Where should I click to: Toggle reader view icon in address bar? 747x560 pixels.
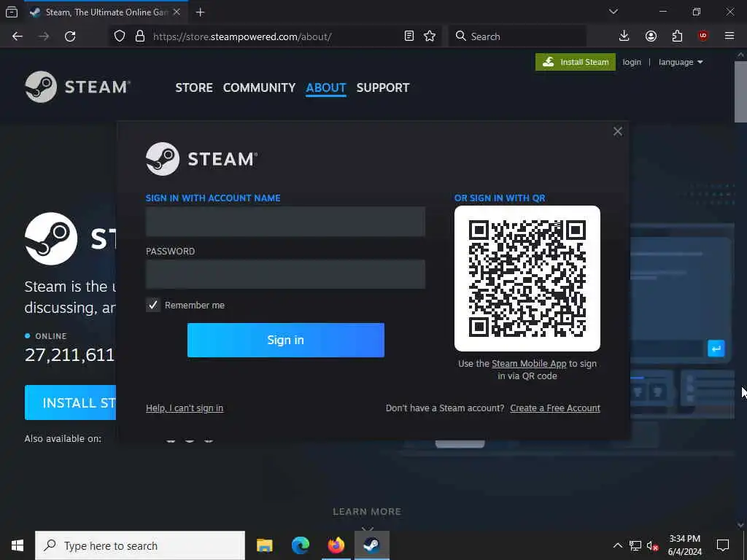click(409, 36)
